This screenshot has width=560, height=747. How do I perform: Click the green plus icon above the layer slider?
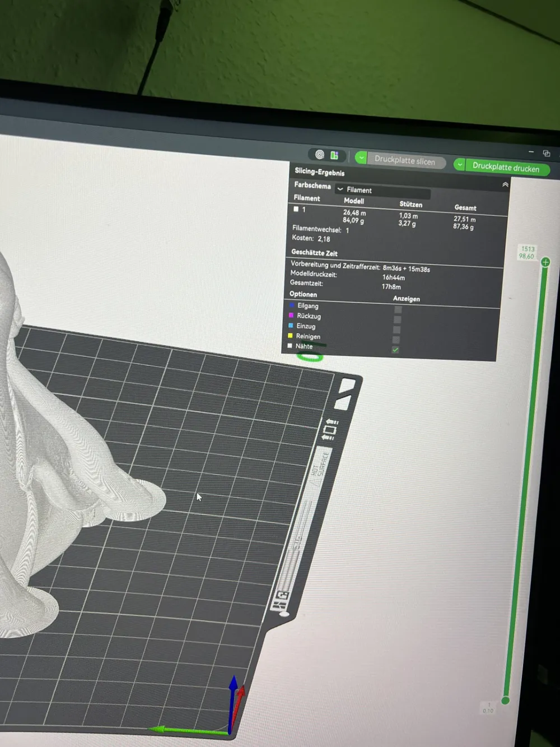point(545,262)
